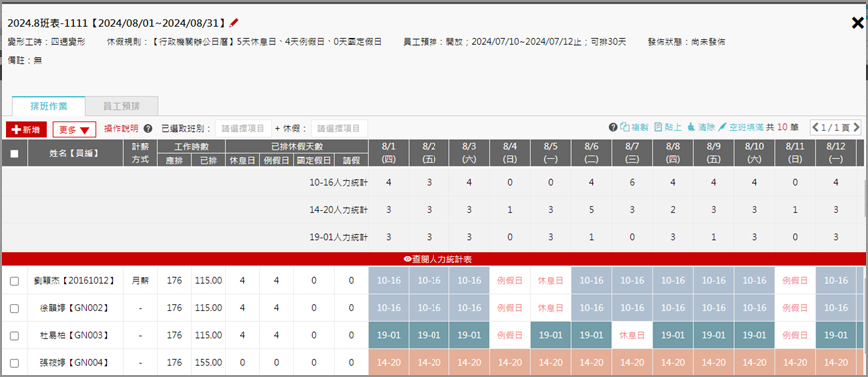Select 劉穎杰's 8/1 10-16 shift cell
The width and height of the screenshot is (868, 377).
(x=389, y=281)
